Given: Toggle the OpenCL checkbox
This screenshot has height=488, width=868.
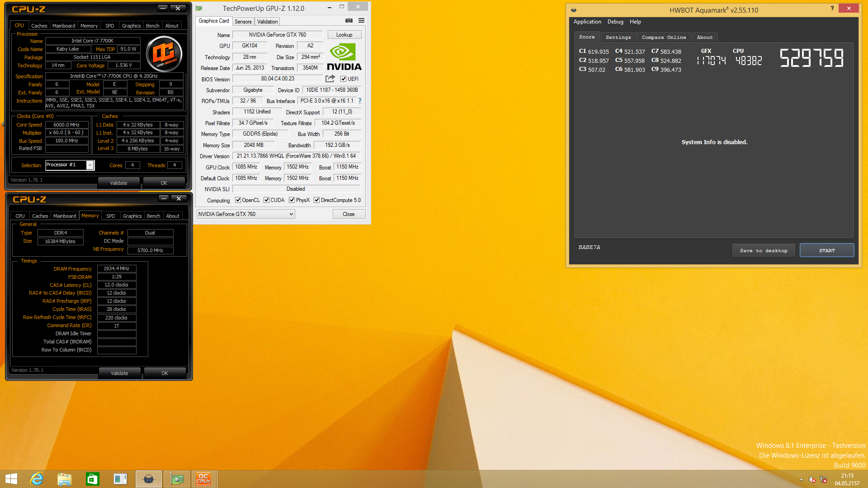Looking at the screenshot, I should (238, 200).
